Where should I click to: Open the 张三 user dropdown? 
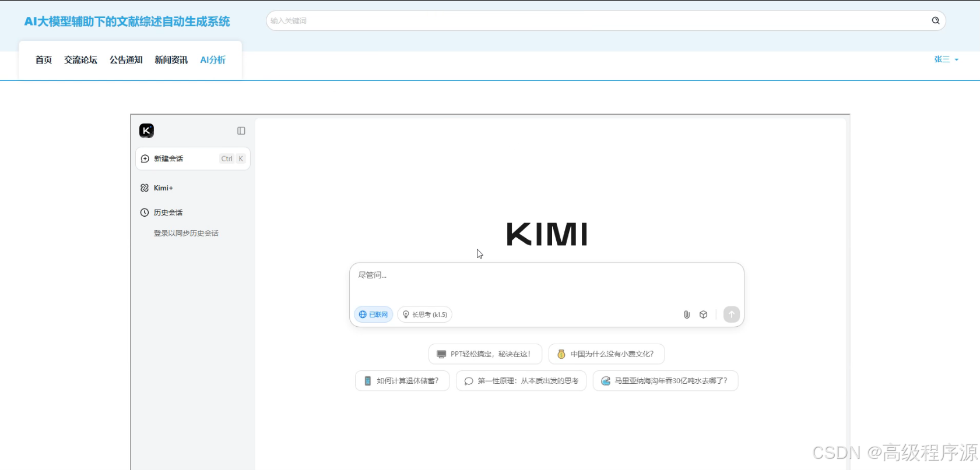point(946,59)
